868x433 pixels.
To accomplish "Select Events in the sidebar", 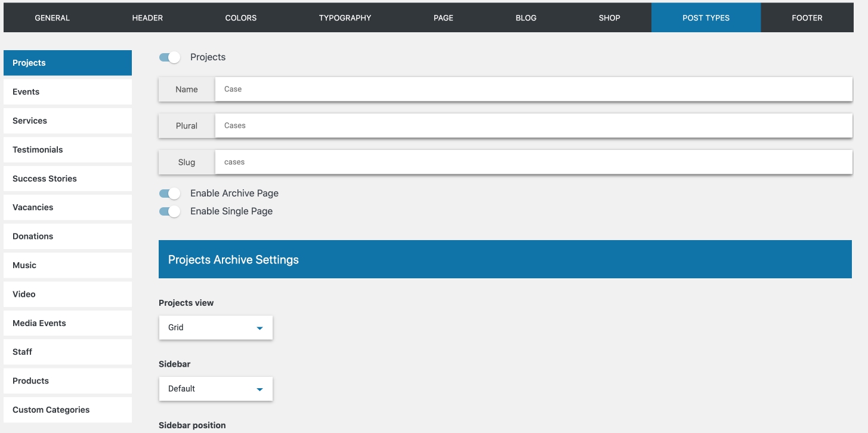I will click(x=67, y=92).
